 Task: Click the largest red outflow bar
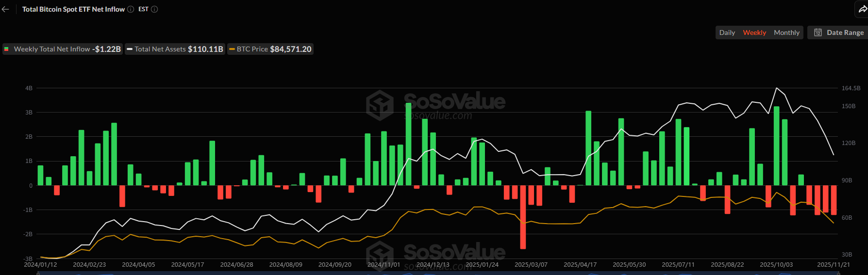[523, 218]
